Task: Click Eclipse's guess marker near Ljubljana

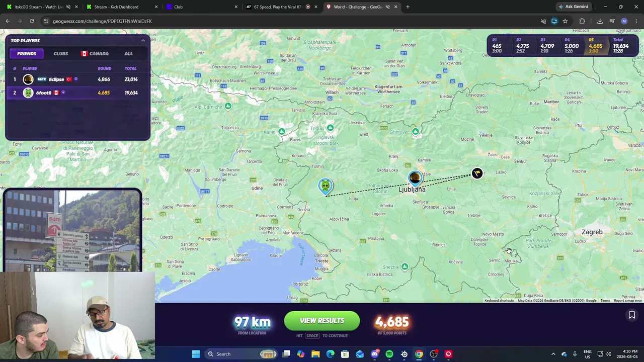Action: [x=415, y=178]
